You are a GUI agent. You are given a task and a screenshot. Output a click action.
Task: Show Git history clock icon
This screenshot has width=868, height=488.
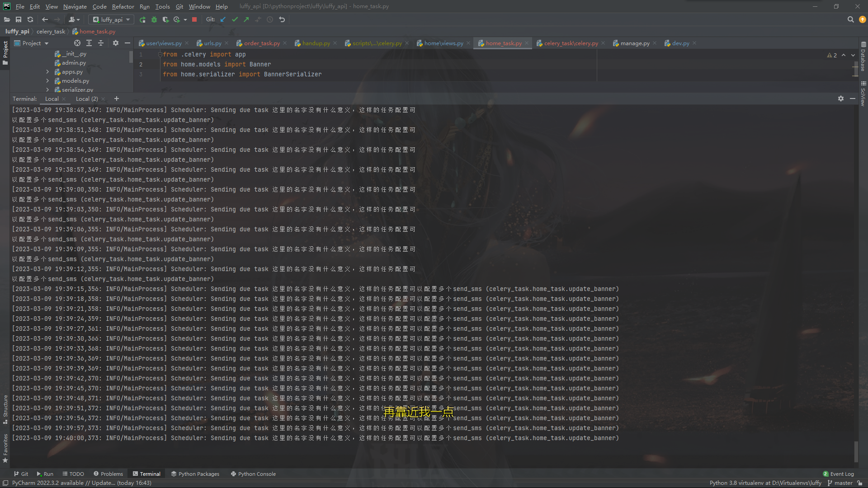[x=270, y=19]
